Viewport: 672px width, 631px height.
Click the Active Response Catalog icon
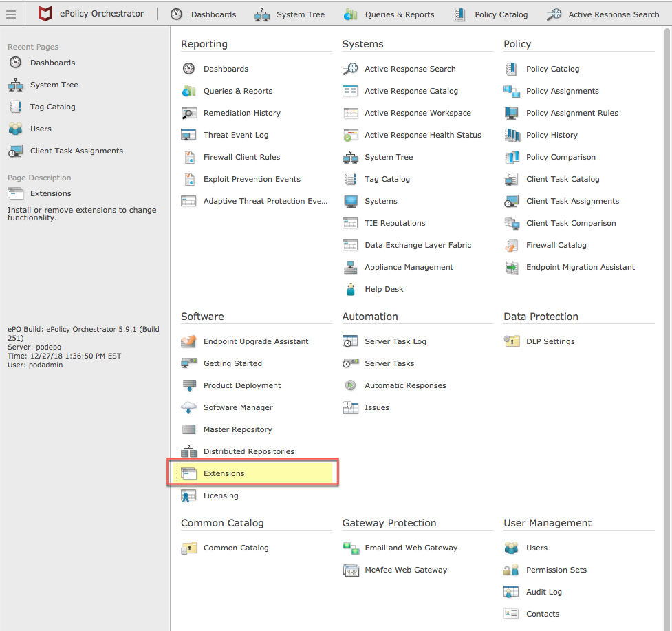350,91
